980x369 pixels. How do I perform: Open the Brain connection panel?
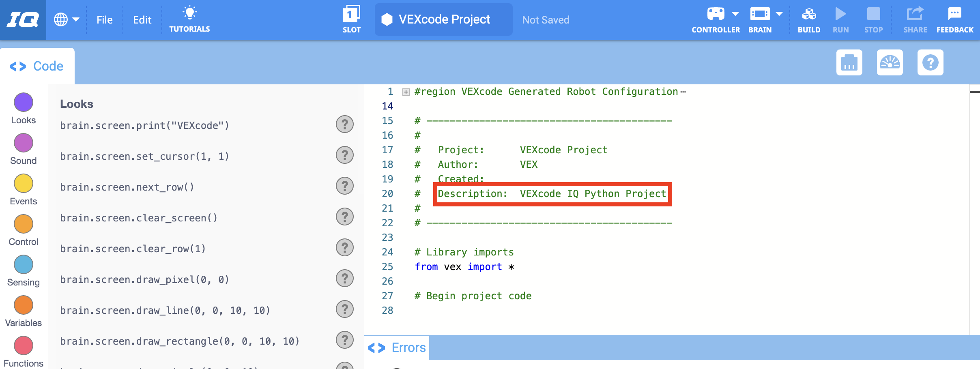point(761,18)
